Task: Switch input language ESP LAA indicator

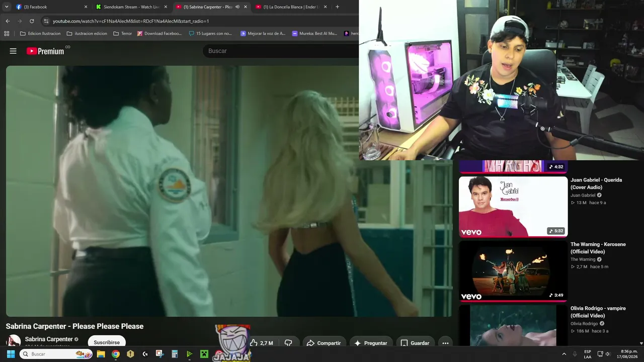Action: (x=588, y=354)
